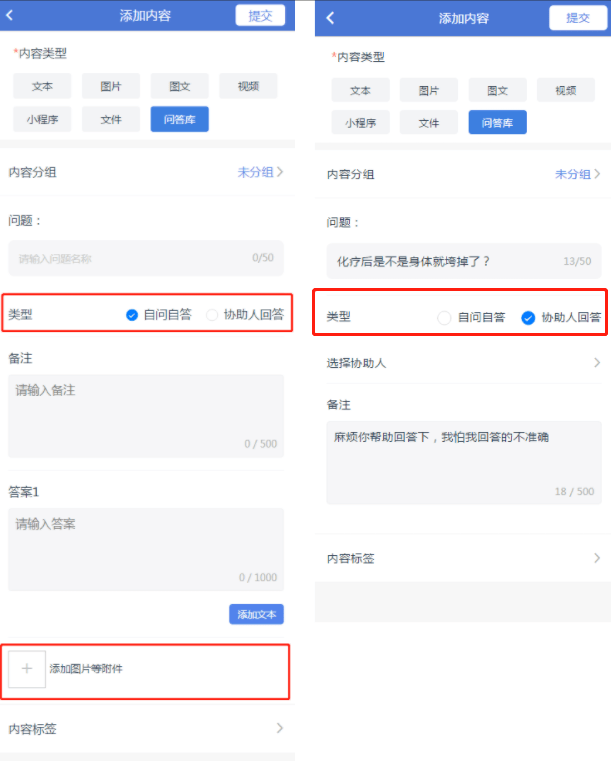Open 未分组 group chooser on right screen
The image size is (611, 761).
(578, 174)
